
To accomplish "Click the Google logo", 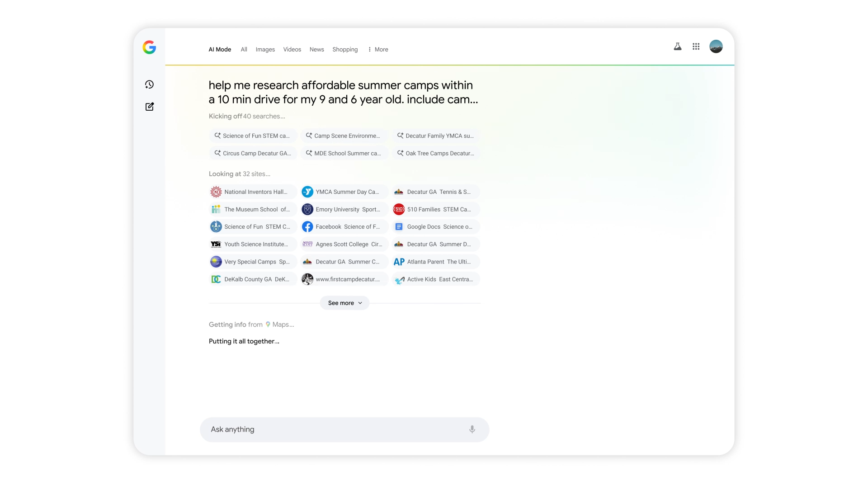I will [149, 47].
